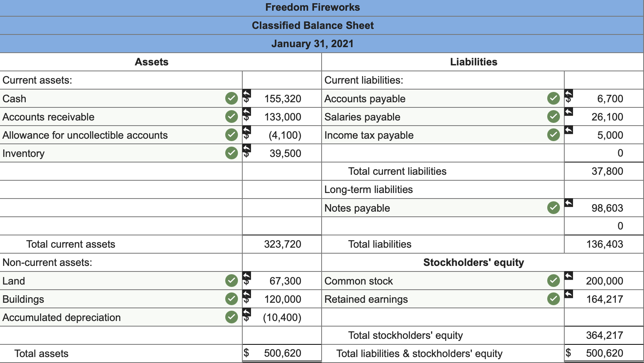
Task: Click the checkmark next to Allowance for uncollectible accounts
Action: coord(231,135)
